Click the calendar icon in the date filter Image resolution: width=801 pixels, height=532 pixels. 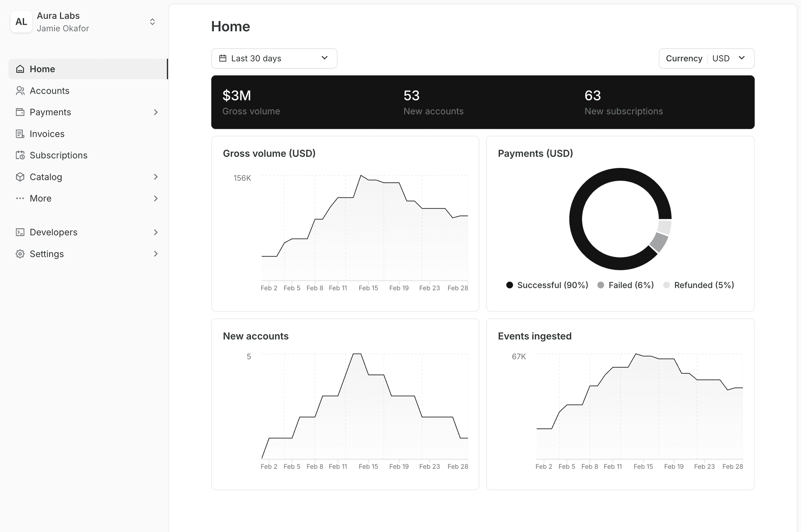click(x=223, y=58)
